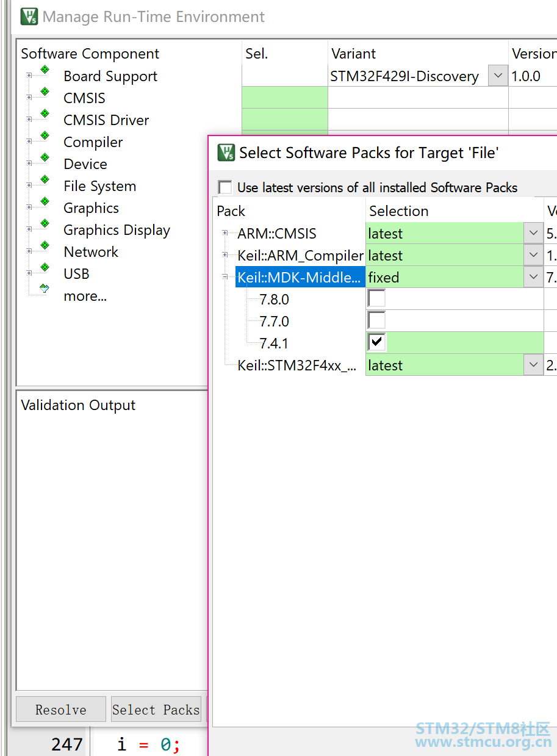The width and height of the screenshot is (557, 756).
Task: Open the ARM::CMSIS selection dropdown
Action: [x=534, y=234]
